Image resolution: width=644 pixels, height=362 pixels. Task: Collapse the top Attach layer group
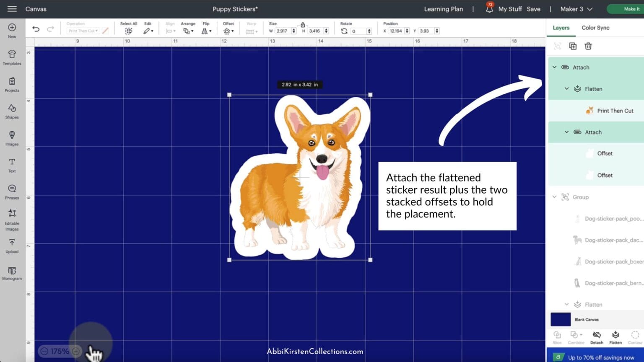coord(555,67)
